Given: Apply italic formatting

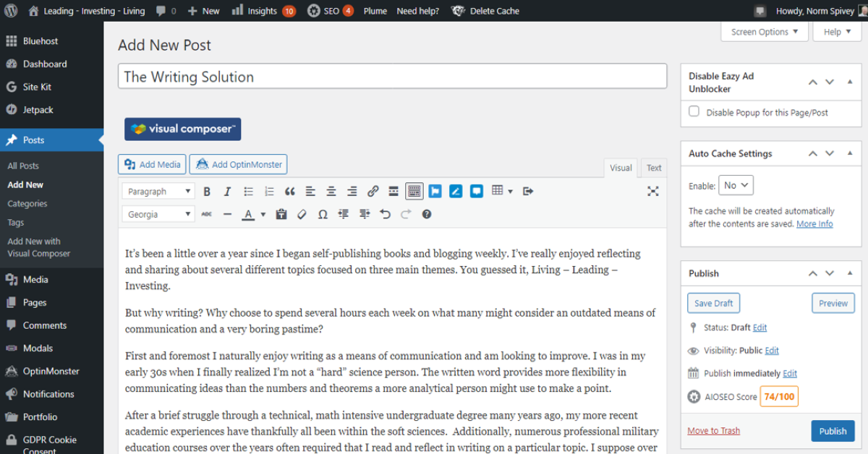Looking at the screenshot, I should coord(227,191).
